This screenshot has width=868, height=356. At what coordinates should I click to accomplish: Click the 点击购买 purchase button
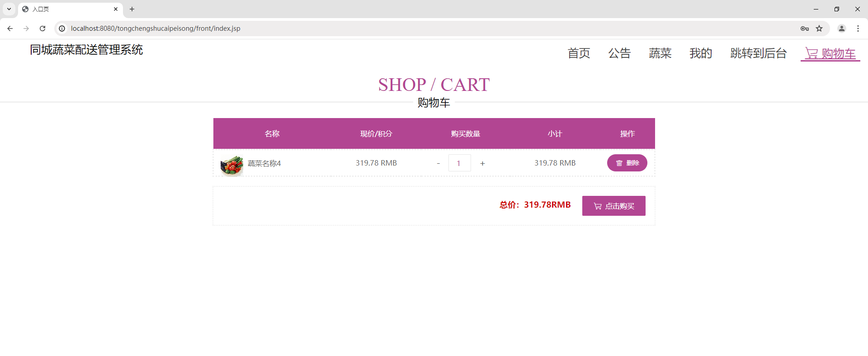coord(614,206)
